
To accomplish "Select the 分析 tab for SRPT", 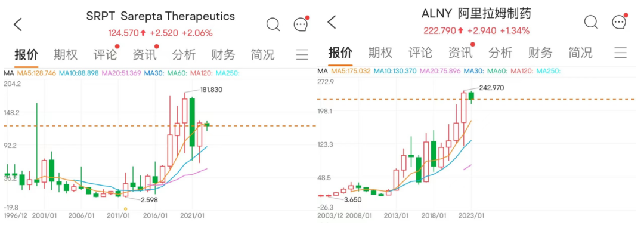I will 184,54.
